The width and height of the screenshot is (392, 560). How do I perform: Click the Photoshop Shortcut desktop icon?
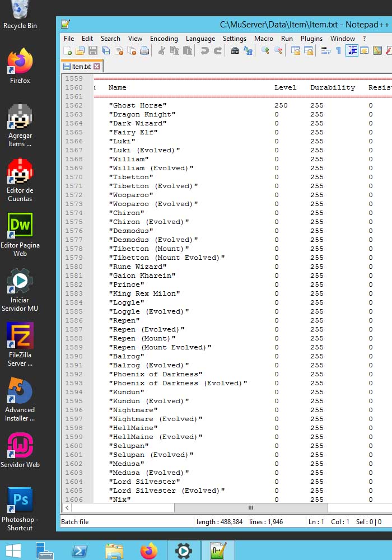click(x=20, y=509)
